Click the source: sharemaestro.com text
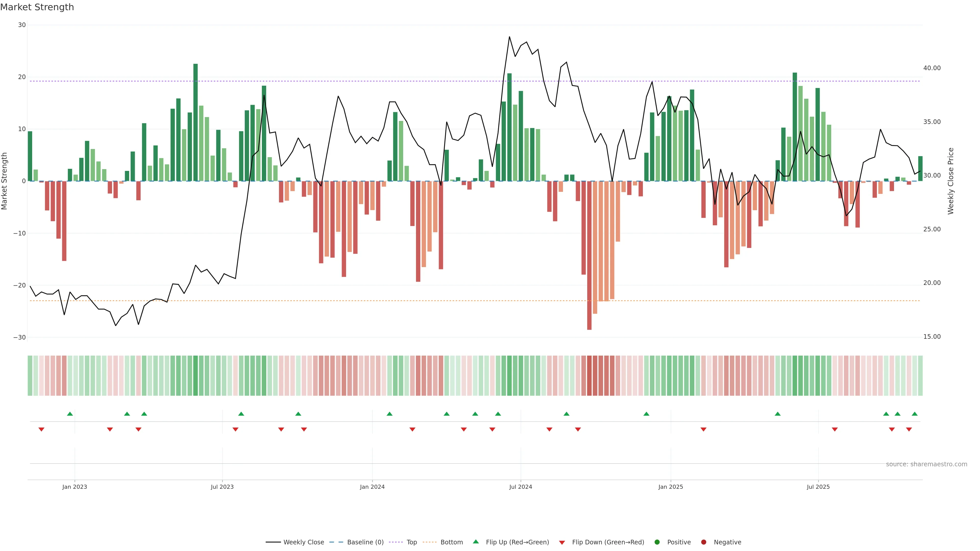The height and width of the screenshot is (551, 980). coord(926,464)
